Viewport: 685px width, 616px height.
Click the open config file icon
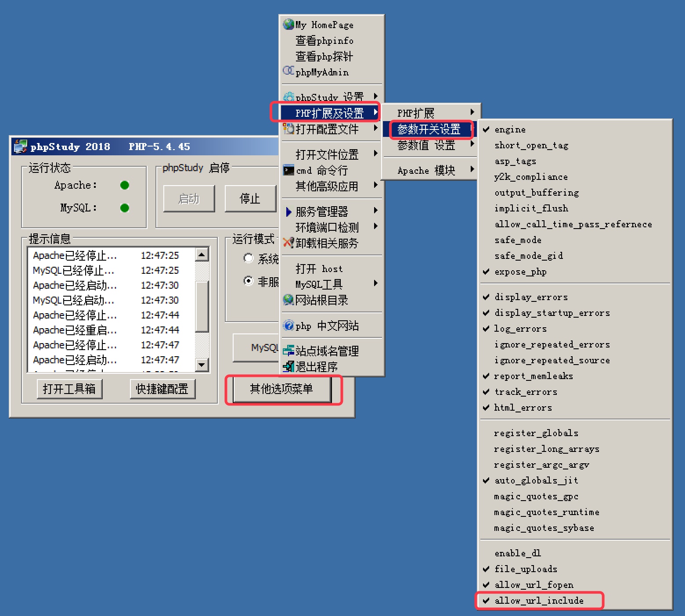click(x=288, y=129)
